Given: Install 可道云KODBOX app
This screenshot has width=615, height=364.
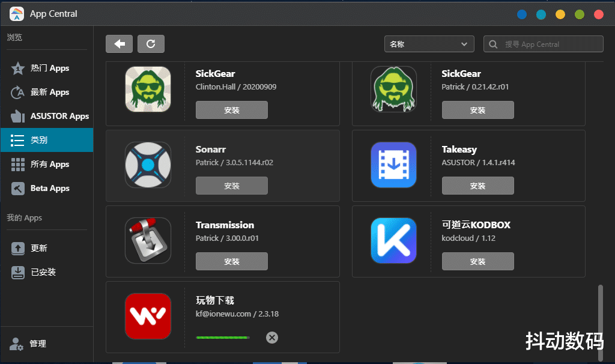Looking at the screenshot, I should click(x=477, y=261).
